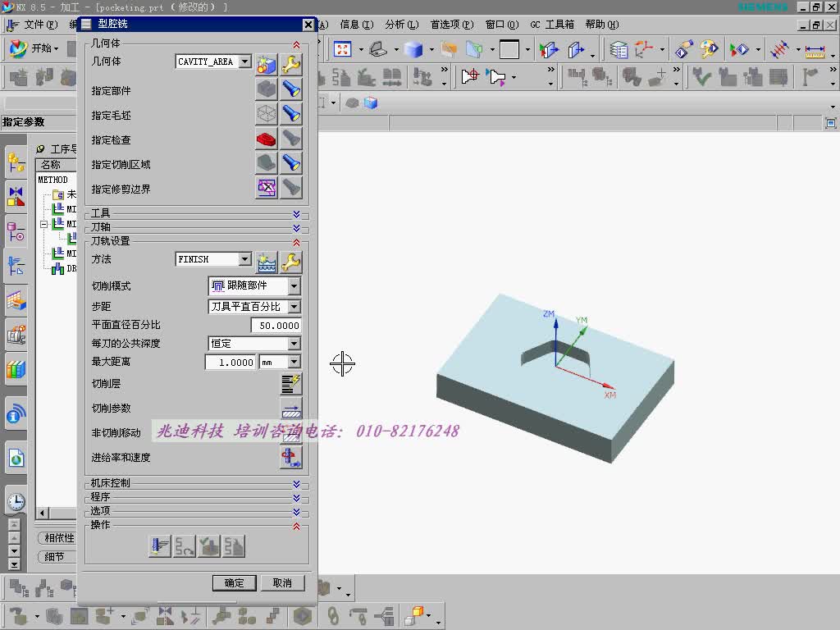This screenshot has width=840, height=630.
Task: Click the new method icon beside FINISH
Action: click(267, 262)
